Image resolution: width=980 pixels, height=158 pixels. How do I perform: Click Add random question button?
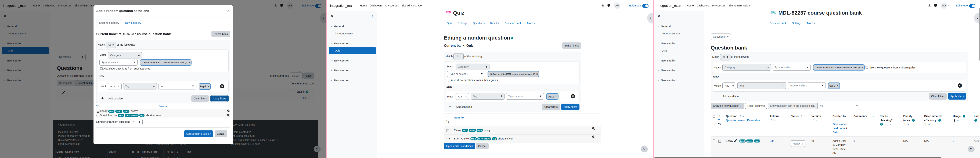coord(198,134)
